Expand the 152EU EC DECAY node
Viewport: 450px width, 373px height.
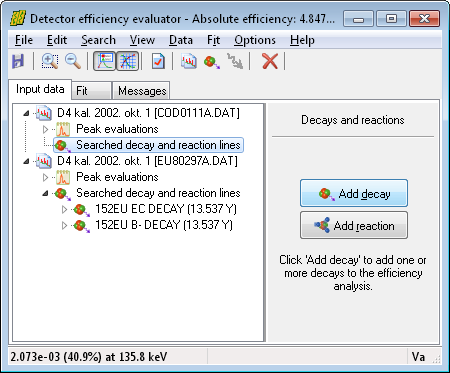coord(64,209)
